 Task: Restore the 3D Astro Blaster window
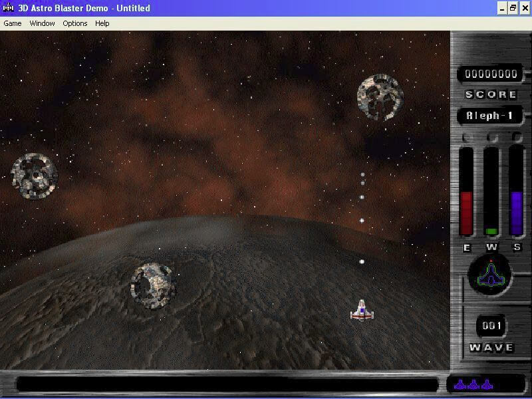(513, 8)
